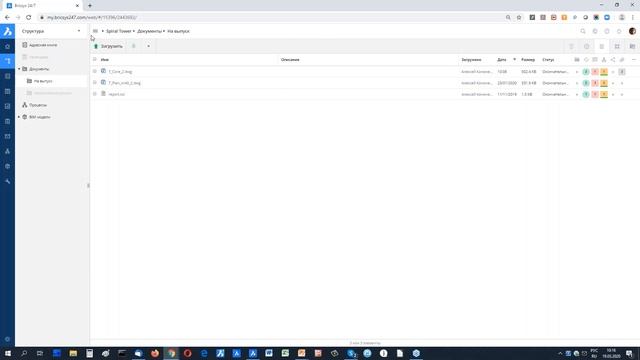Open the breadcrumb menu icon before Spiral Tower
Screen dimensions: 640x360
coord(95,31)
